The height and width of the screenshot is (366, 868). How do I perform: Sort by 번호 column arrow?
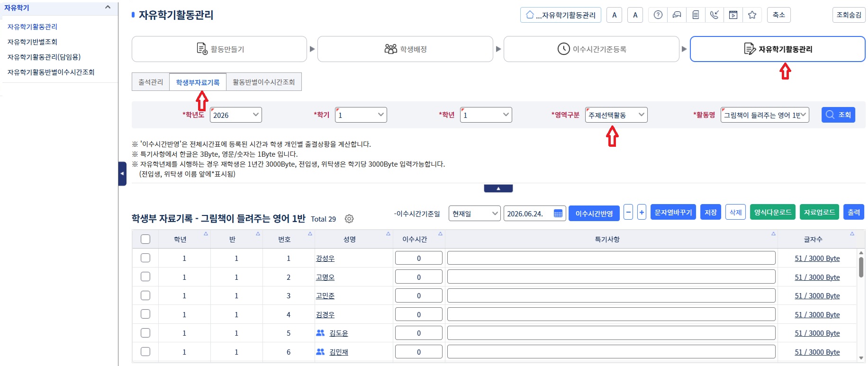click(x=310, y=233)
